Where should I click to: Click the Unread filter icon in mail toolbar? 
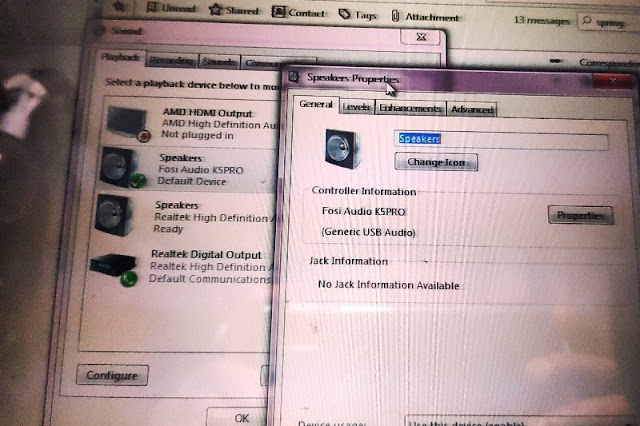152,8
